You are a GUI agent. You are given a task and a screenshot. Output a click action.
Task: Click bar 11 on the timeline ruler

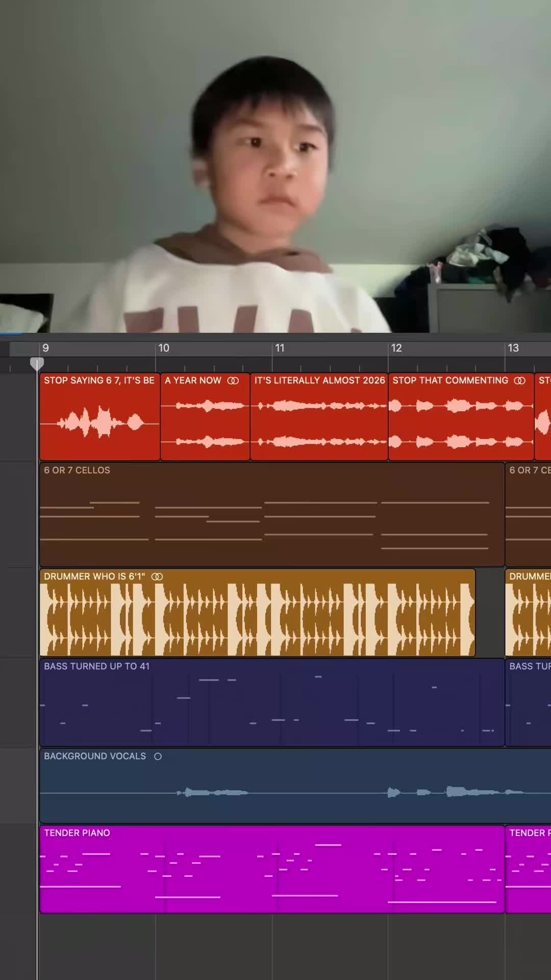point(280,348)
